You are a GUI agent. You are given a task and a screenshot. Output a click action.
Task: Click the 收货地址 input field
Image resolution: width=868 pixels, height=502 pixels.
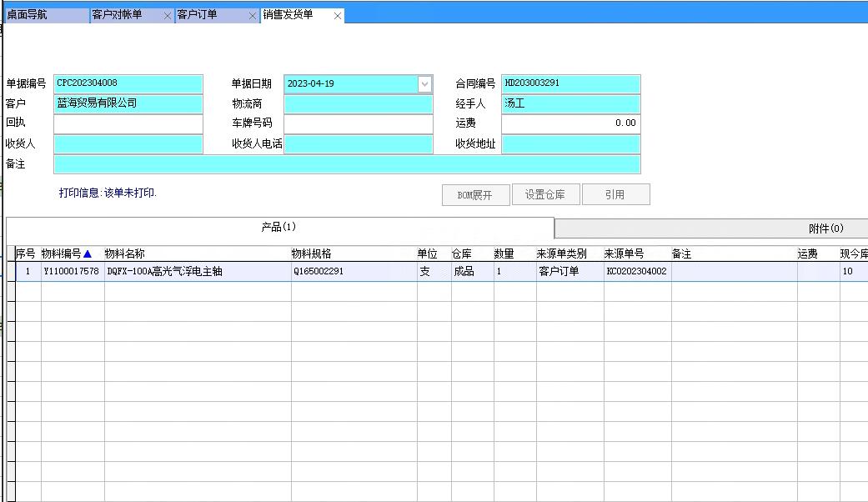(x=571, y=143)
